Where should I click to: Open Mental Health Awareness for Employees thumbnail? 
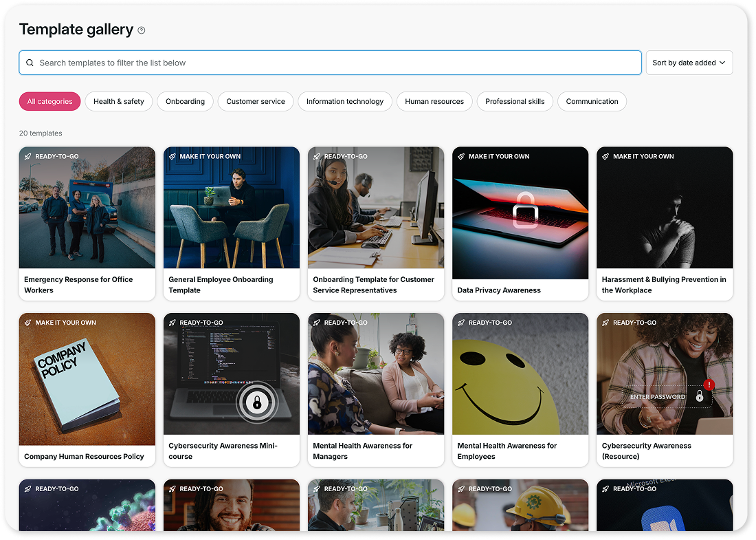pyautogui.click(x=520, y=374)
